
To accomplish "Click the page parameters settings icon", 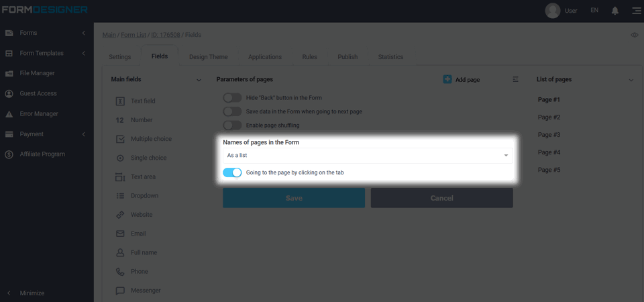I will [x=515, y=79].
